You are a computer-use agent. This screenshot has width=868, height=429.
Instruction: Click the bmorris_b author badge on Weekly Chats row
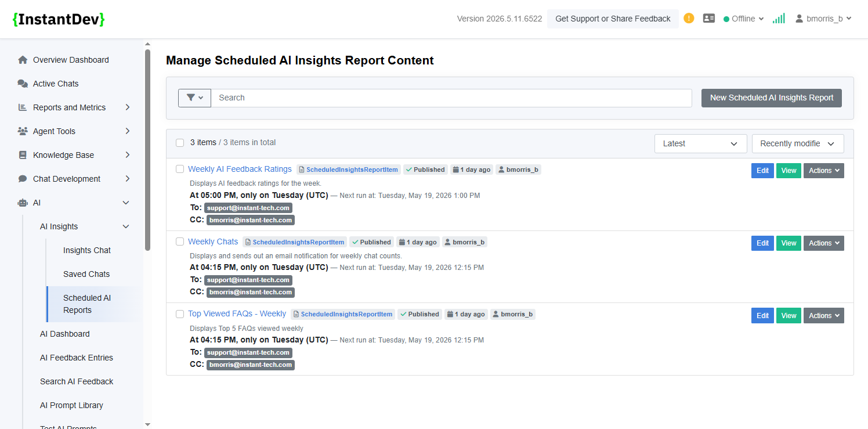point(465,242)
